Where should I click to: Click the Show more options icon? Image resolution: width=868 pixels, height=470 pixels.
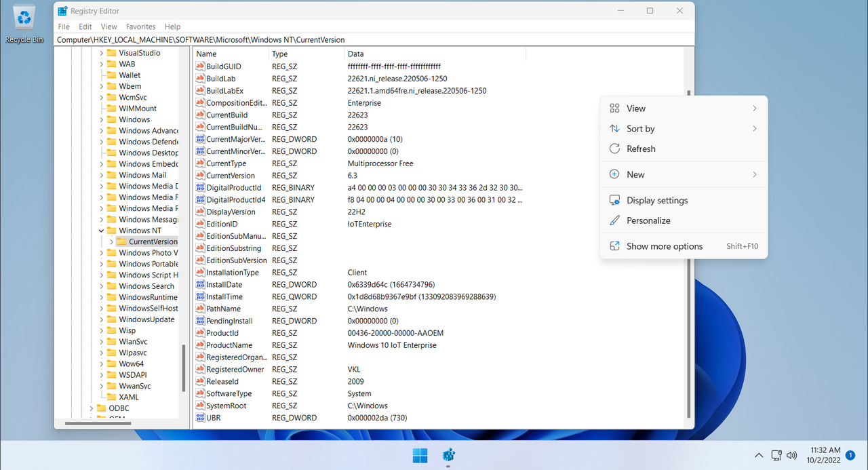(x=614, y=246)
